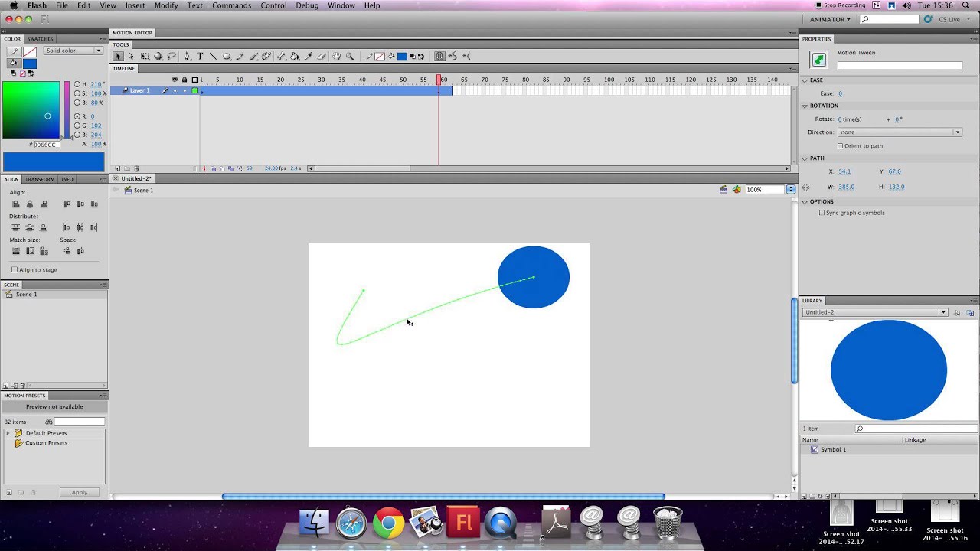This screenshot has width=980, height=551.
Task: Toggle show/hide all layers eye icon
Action: pyautogui.click(x=175, y=80)
